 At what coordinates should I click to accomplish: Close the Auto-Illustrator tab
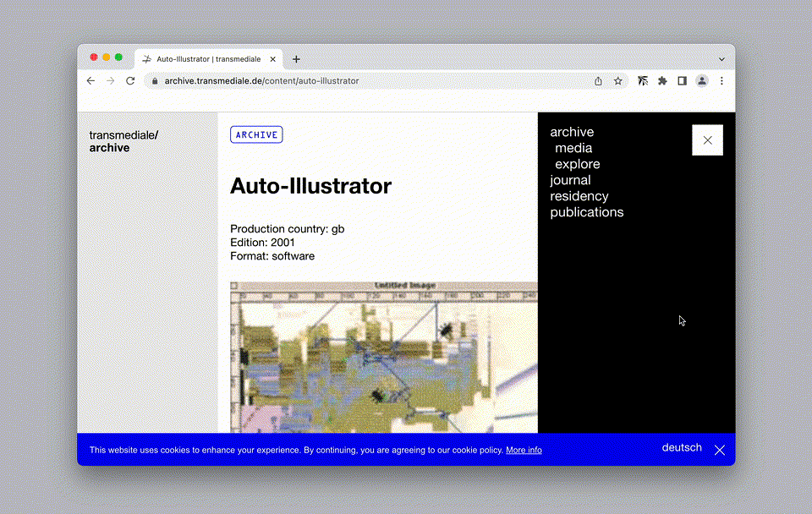click(x=273, y=59)
